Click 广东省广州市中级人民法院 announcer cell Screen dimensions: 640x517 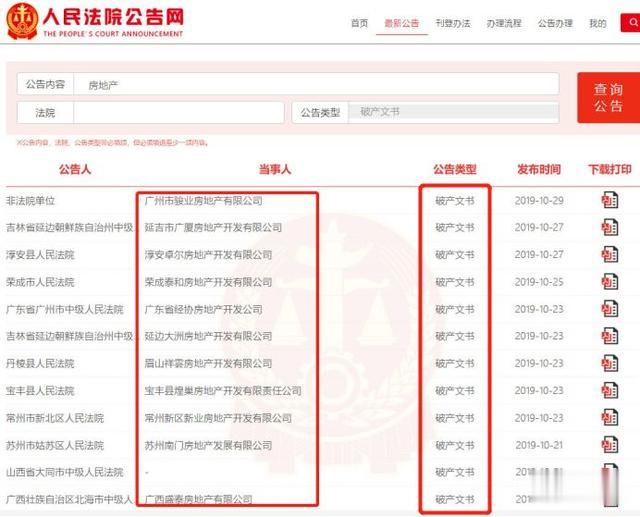click(64, 309)
